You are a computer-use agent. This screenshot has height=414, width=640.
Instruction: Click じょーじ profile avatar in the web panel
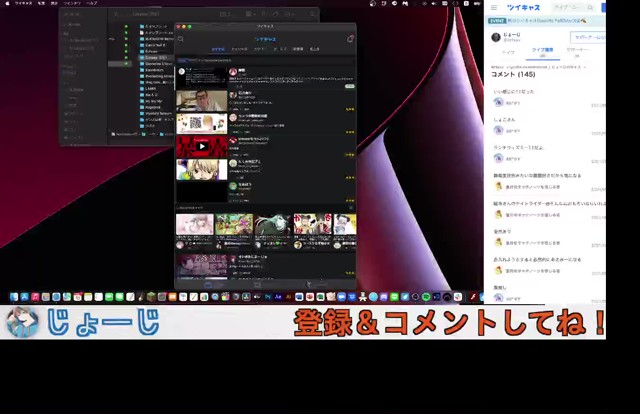[496, 38]
